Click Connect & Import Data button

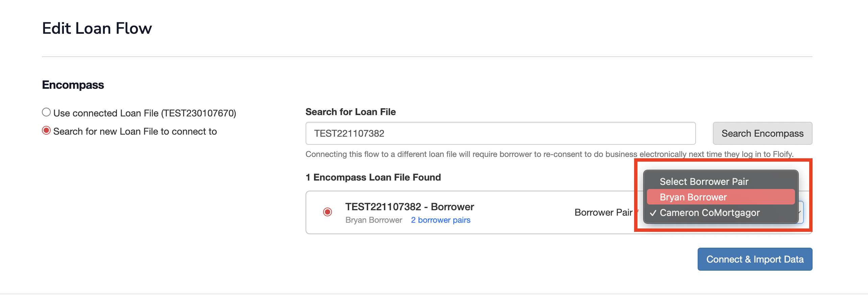click(754, 259)
